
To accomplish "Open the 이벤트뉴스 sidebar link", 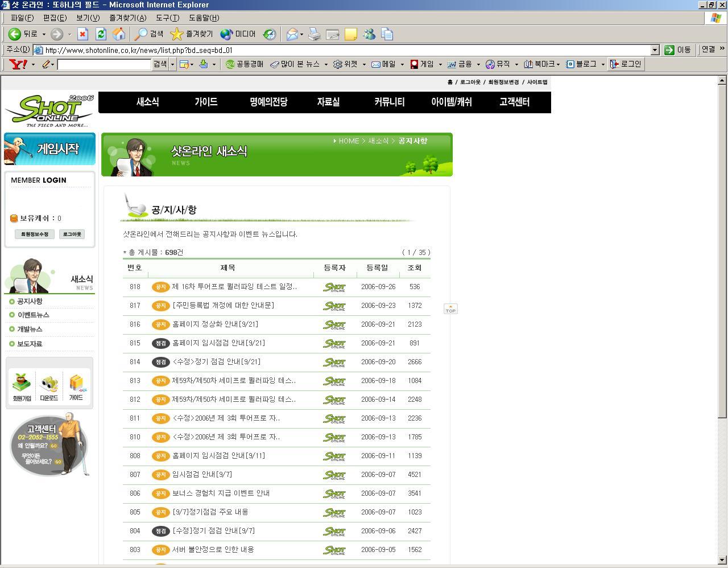I will 33,315.
